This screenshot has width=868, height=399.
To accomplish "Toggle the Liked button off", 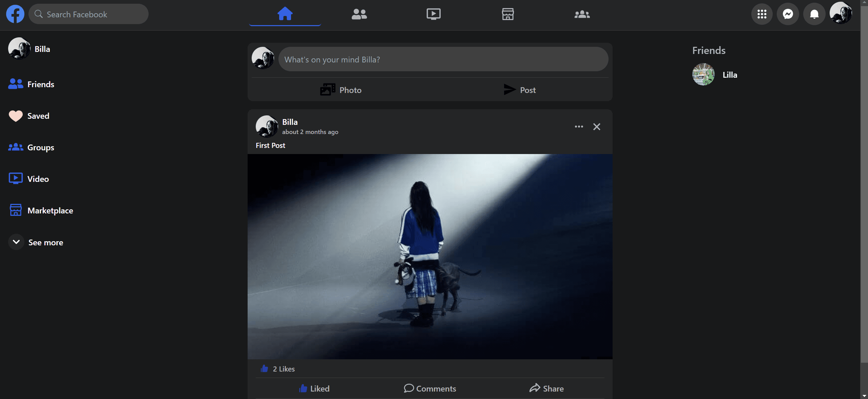I will coord(314,388).
